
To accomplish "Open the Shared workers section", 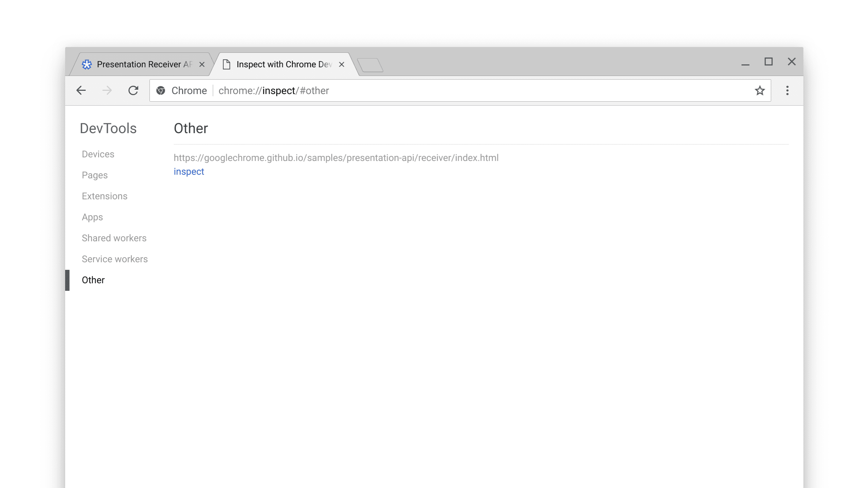I will pos(114,238).
